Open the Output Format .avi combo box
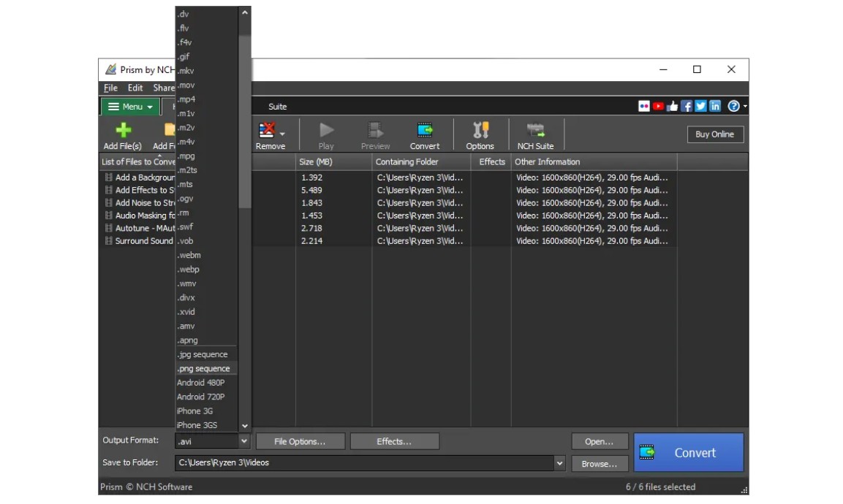 tap(213, 441)
